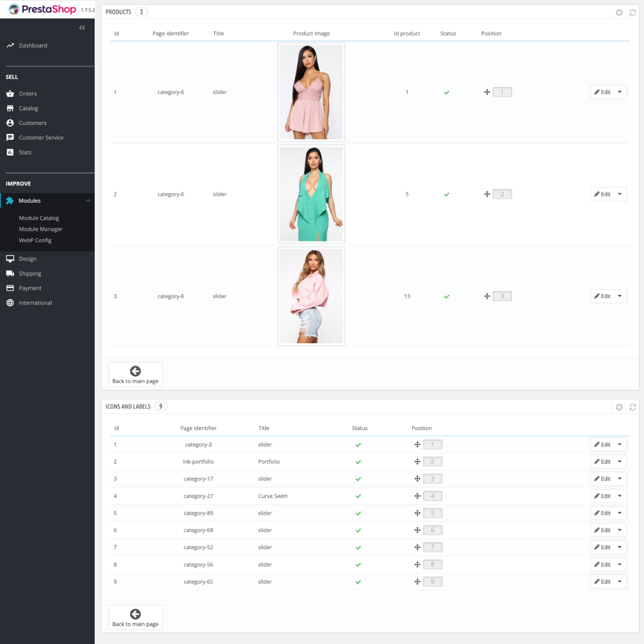
Task: Edit the product in row 3
Action: [x=604, y=296]
